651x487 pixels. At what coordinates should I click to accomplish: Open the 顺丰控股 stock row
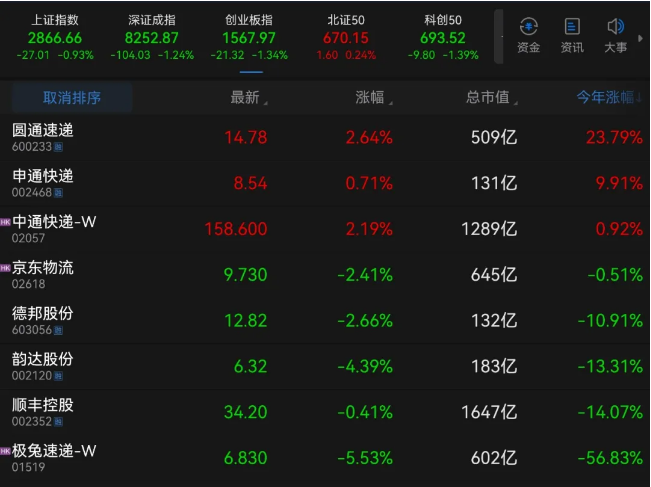pos(326,412)
